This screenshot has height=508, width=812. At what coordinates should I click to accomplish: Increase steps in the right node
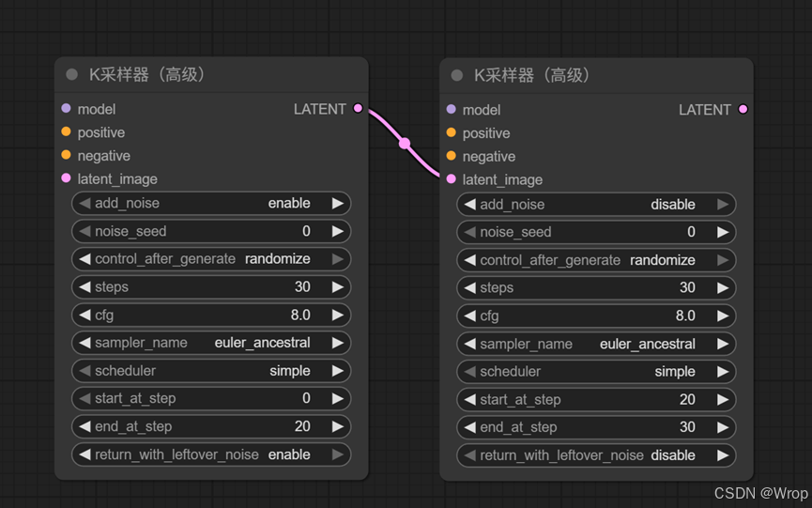pyautogui.click(x=723, y=288)
